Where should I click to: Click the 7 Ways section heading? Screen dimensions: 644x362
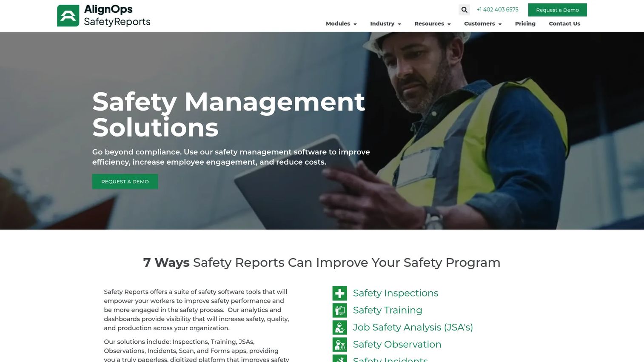pos(322,262)
